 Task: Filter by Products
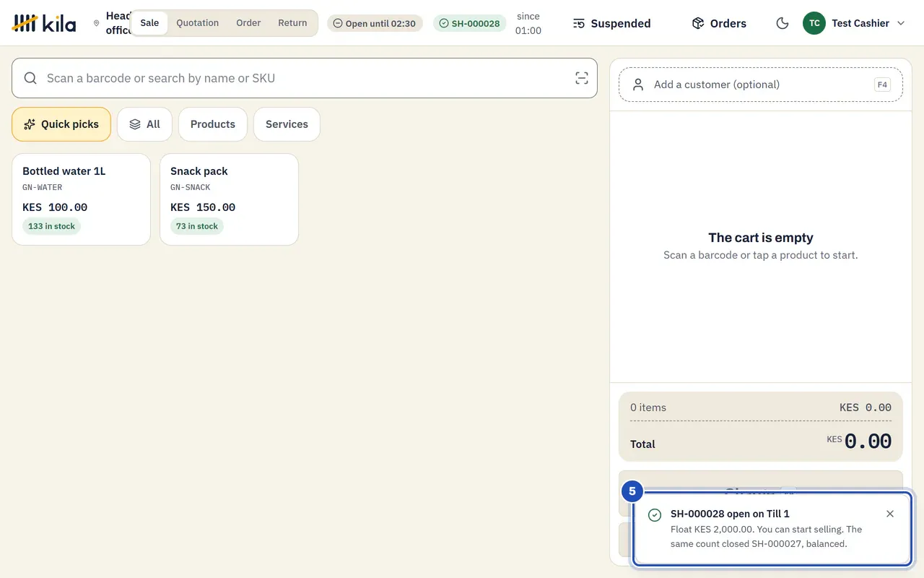click(x=213, y=124)
